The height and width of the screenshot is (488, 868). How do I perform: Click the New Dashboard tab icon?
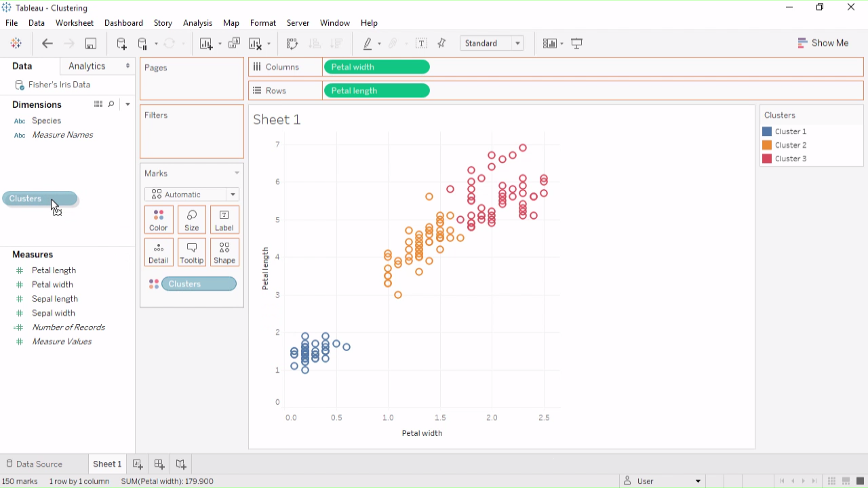click(x=159, y=464)
